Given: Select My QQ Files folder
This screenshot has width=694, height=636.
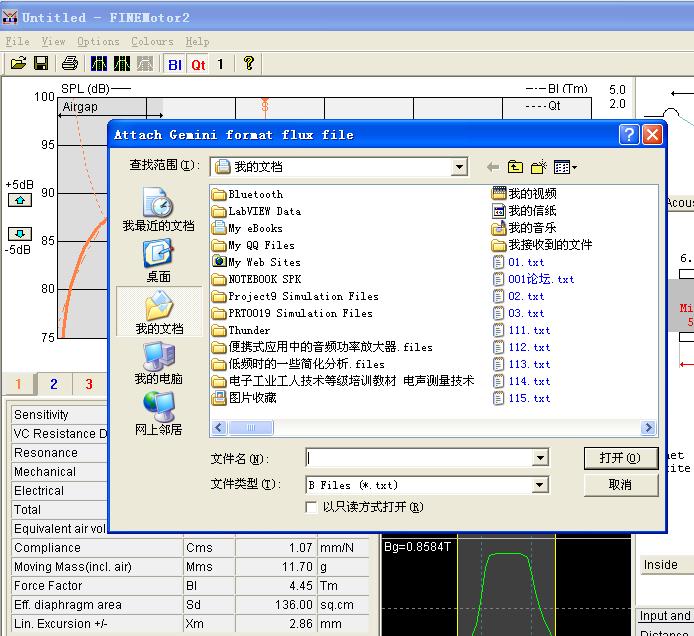Looking at the screenshot, I should coord(253,245).
